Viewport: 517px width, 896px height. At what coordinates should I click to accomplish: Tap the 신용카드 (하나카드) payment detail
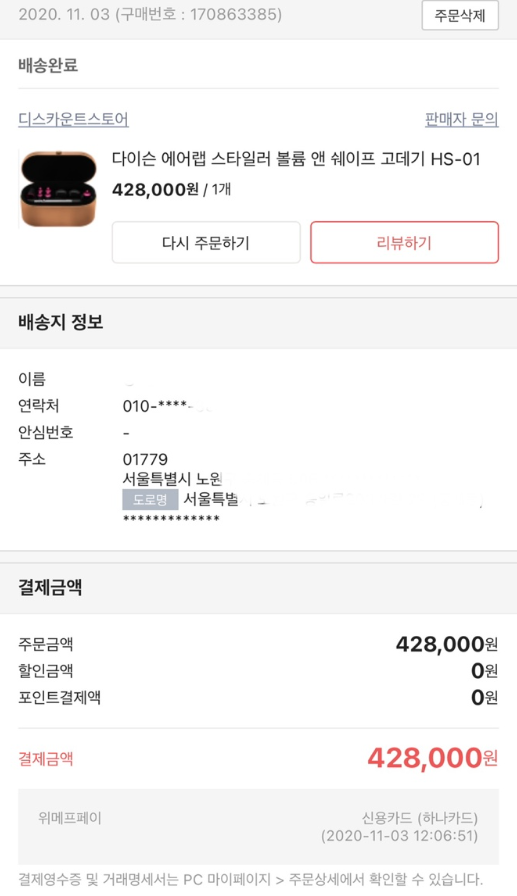(x=420, y=818)
